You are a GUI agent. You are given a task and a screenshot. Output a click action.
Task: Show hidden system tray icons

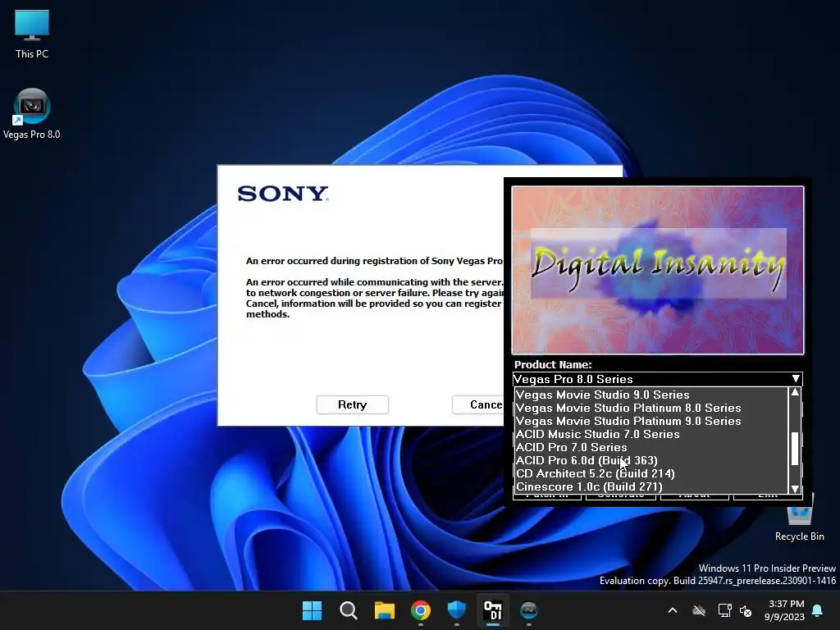click(673, 610)
